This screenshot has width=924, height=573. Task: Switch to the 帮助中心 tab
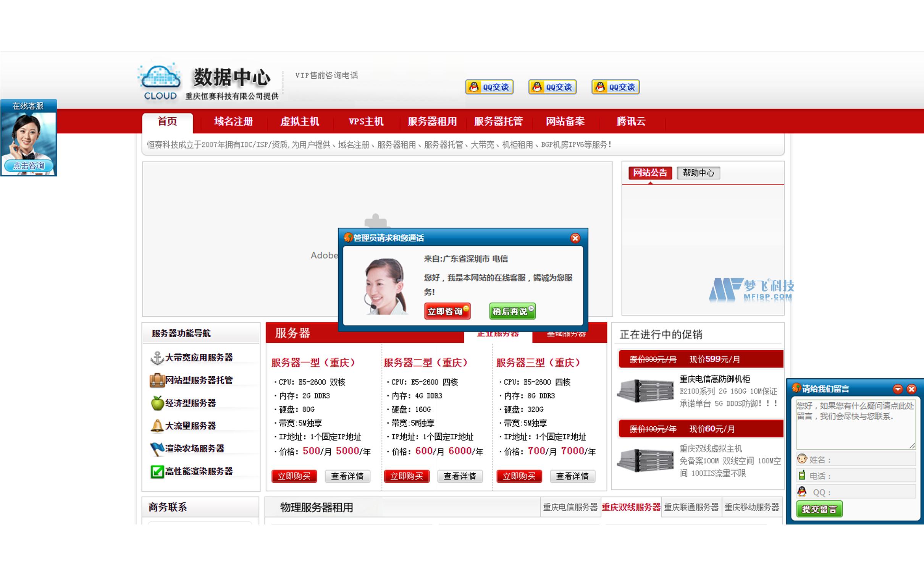click(698, 173)
